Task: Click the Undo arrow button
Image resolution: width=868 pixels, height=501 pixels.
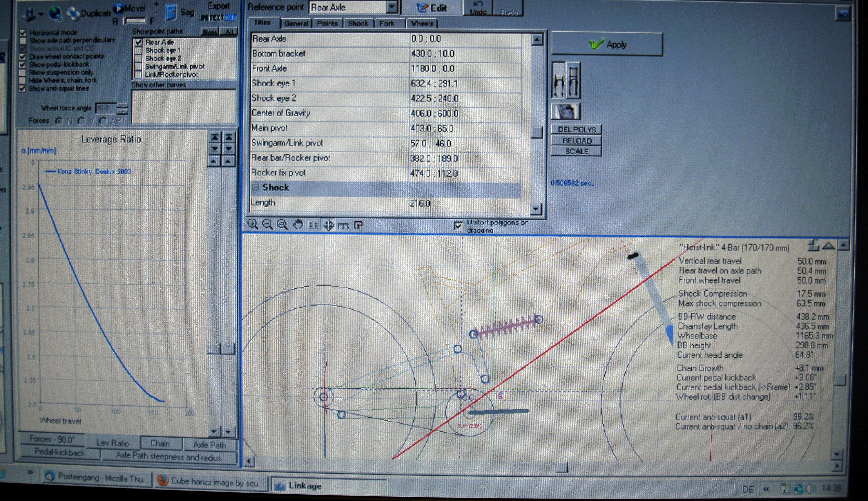Action: [x=478, y=8]
